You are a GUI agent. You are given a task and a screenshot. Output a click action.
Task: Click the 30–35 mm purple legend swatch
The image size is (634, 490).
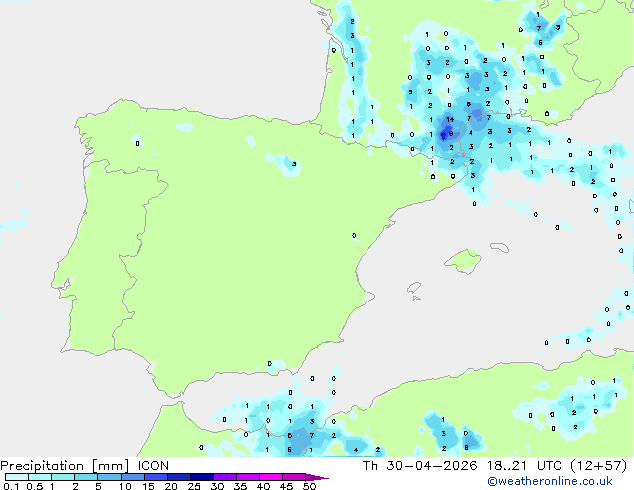tap(224, 477)
